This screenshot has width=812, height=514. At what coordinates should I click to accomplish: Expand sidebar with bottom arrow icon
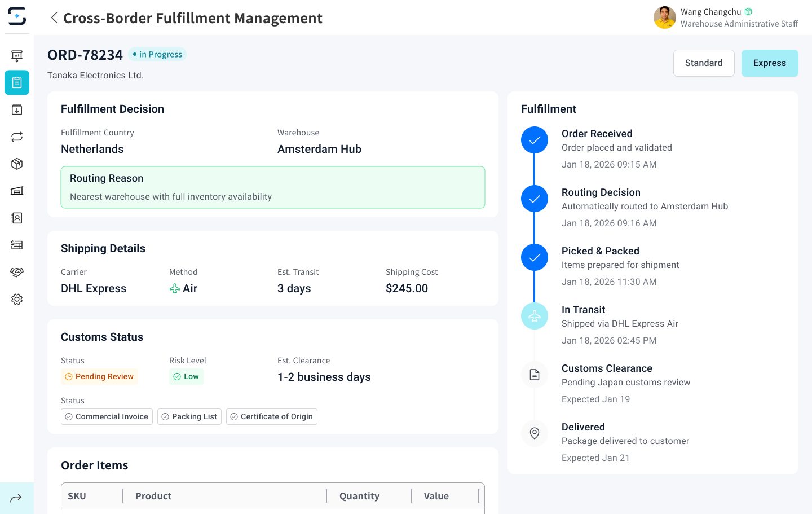tap(16, 498)
